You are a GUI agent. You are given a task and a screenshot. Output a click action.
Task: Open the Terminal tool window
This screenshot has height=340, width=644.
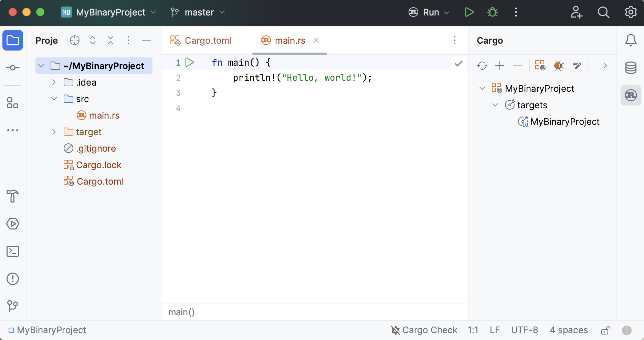point(13,251)
